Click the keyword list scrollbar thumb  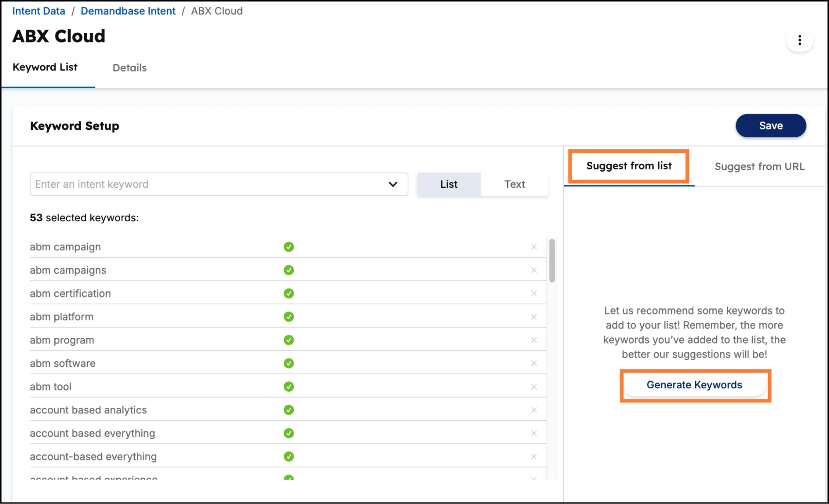[552, 260]
